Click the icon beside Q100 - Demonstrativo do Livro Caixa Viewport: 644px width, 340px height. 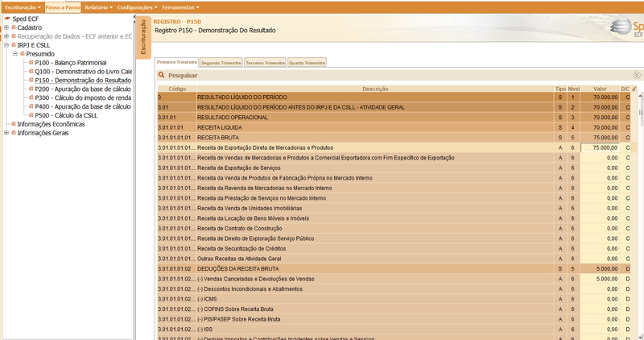click(x=31, y=71)
